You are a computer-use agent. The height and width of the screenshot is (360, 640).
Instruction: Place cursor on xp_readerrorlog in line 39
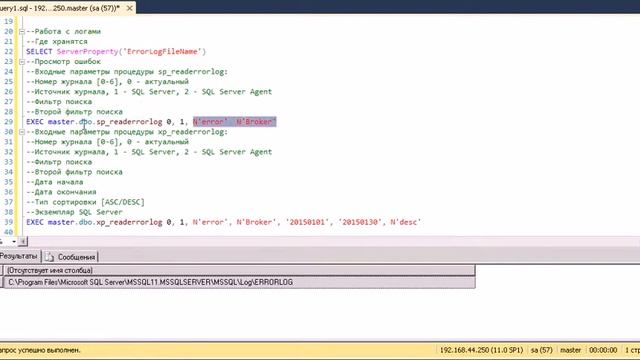click(129, 222)
